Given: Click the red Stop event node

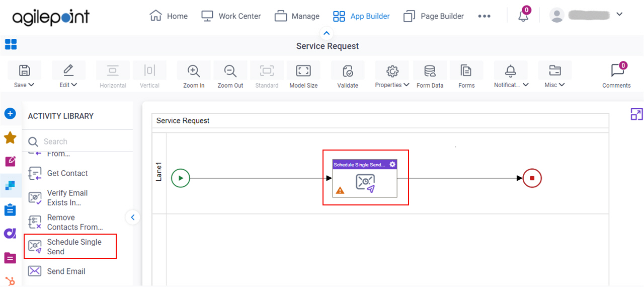Looking at the screenshot, I should click(532, 178).
